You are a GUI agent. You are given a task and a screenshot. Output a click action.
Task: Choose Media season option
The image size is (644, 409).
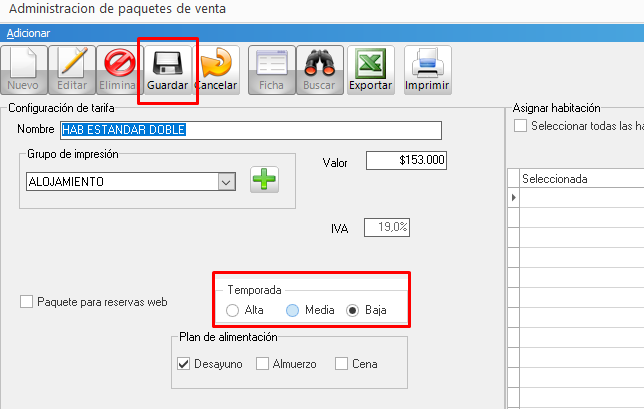click(x=292, y=311)
